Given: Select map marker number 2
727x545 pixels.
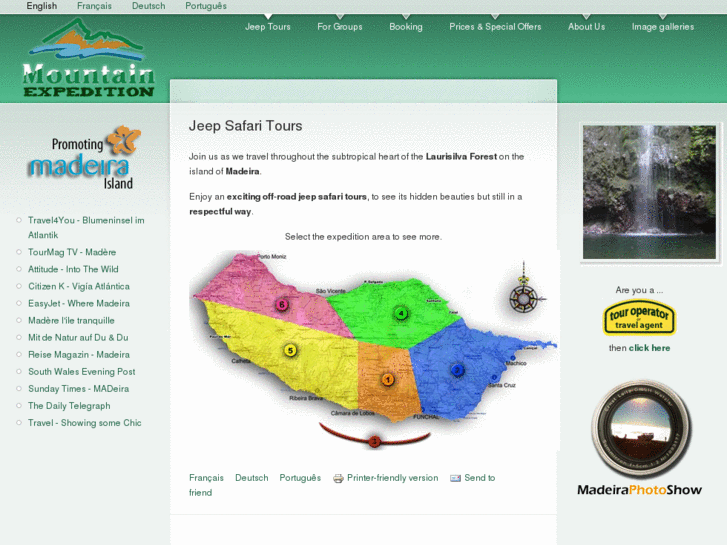Looking at the screenshot, I should coord(457,370).
